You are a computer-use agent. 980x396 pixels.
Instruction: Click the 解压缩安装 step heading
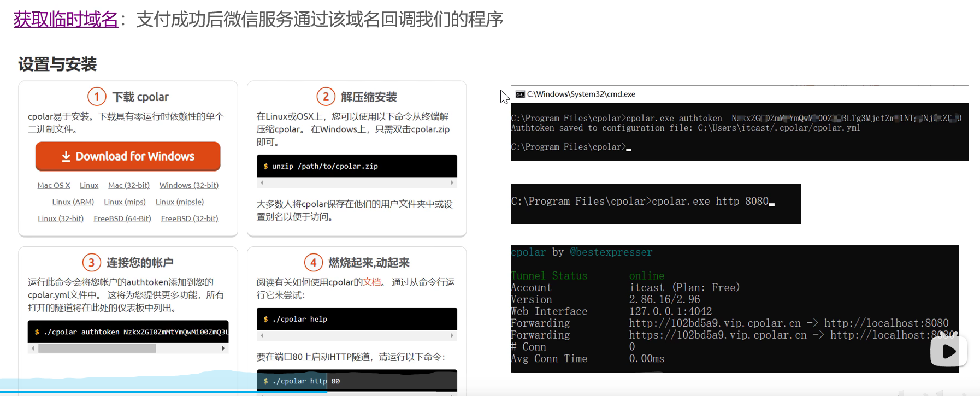[x=369, y=97]
